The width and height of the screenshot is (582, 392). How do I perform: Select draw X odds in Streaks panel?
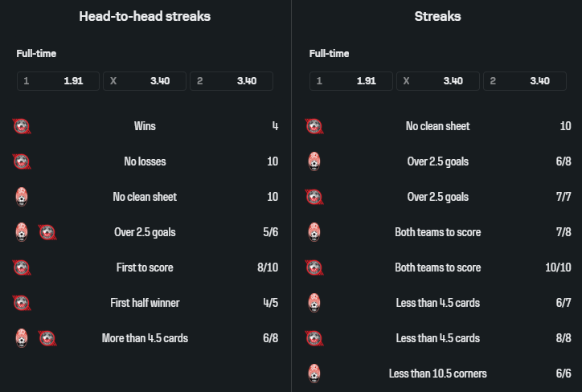(x=438, y=81)
